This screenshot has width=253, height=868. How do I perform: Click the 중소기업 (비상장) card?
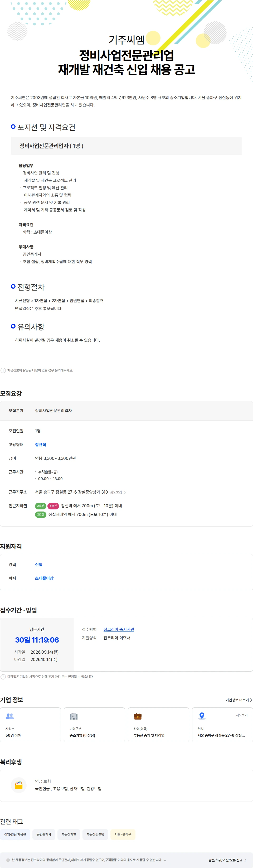(x=94, y=725)
